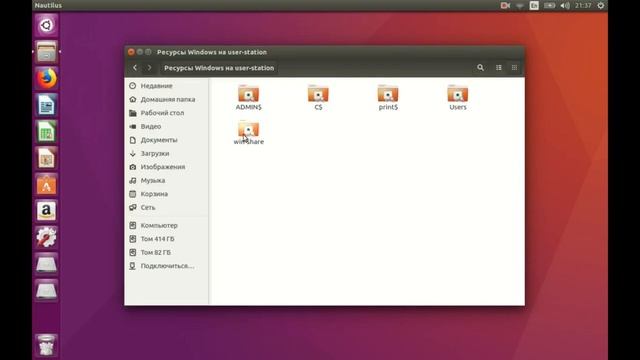Open Изображения in the sidebar
This screenshot has width=640, height=360.
pyautogui.click(x=167, y=167)
